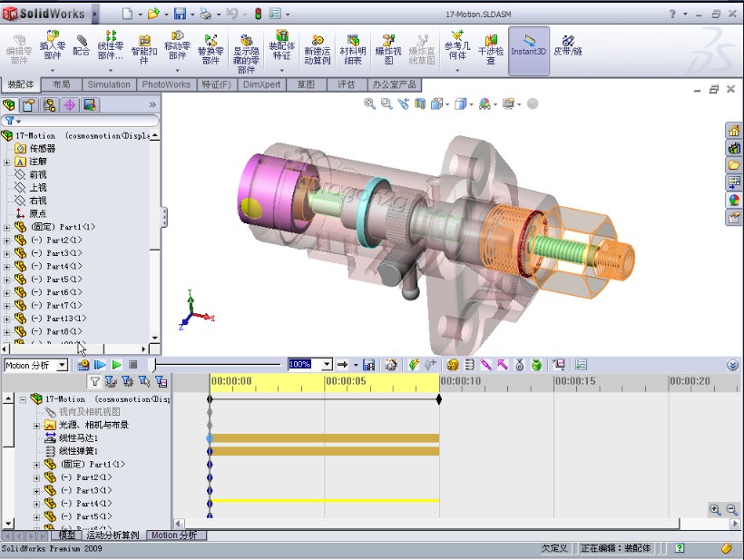Screen dimensions: 744x560
Task: Click the 线性马达1 timeline bar
Action: click(x=325, y=438)
